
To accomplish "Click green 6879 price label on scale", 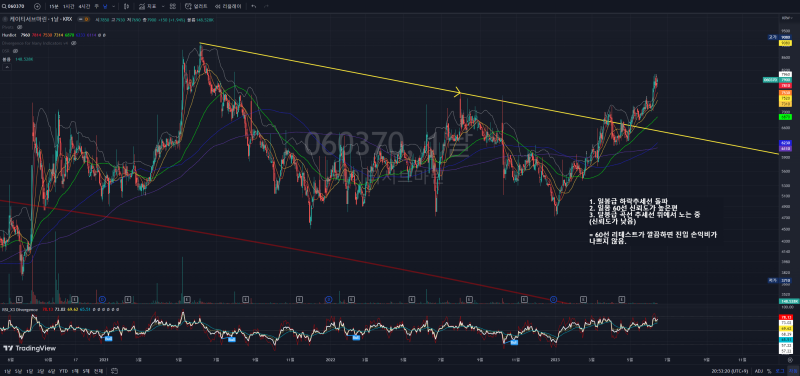I will tap(786, 117).
